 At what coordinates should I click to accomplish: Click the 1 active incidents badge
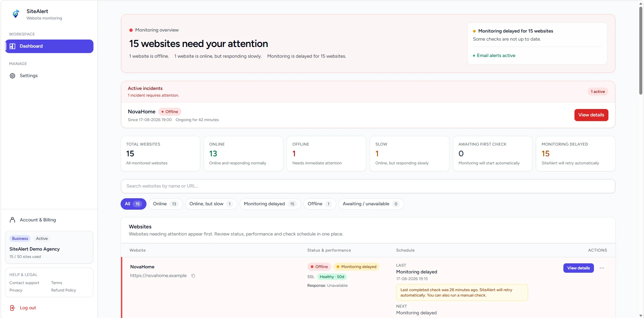[x=598, y=92]
